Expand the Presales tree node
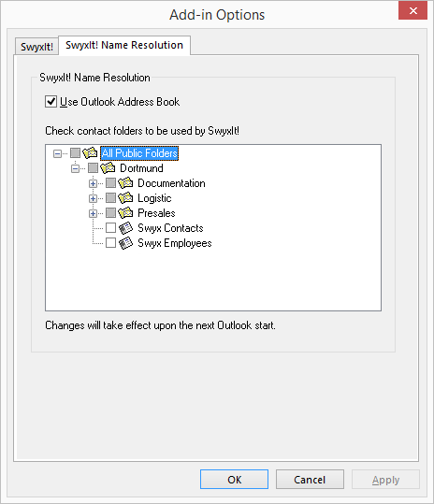Viewport: 434px width, 504px height. (93, 213)
